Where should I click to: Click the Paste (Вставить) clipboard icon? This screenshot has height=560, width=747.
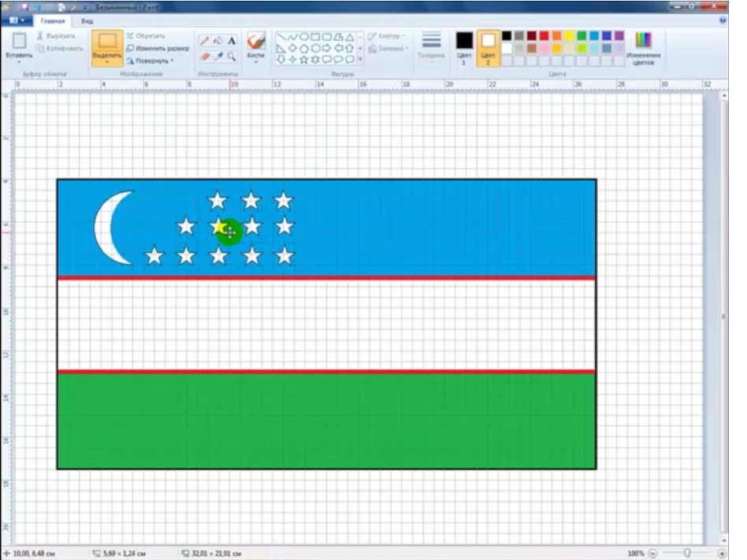[19, 40]
